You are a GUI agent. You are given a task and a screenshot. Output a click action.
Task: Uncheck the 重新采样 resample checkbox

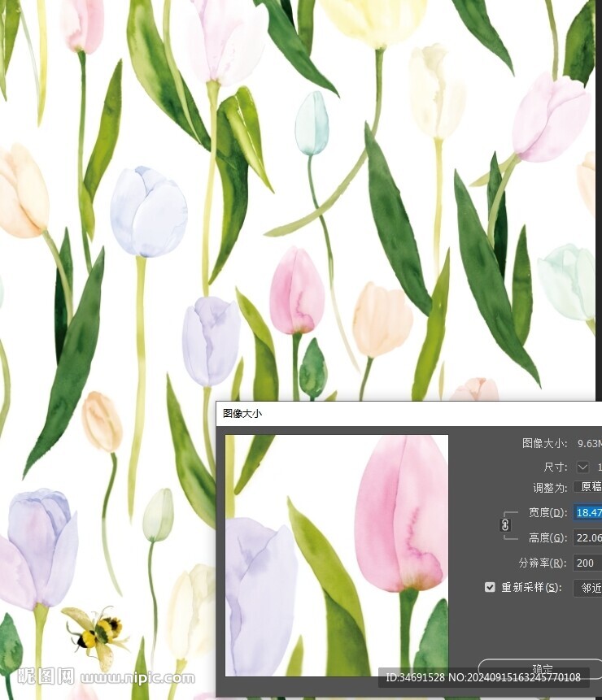point(490,587)
